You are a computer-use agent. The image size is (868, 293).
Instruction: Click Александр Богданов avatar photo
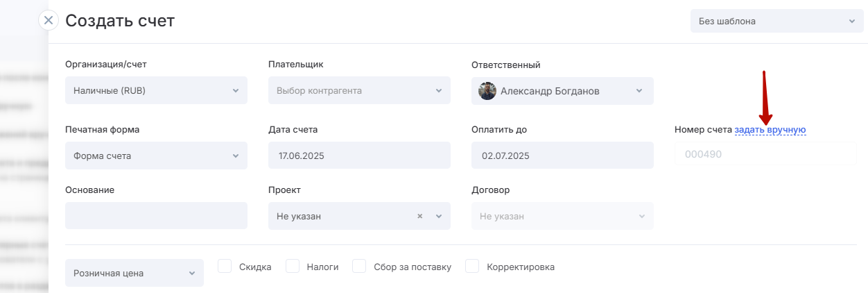pyautogui.click(x=487, y=91)
